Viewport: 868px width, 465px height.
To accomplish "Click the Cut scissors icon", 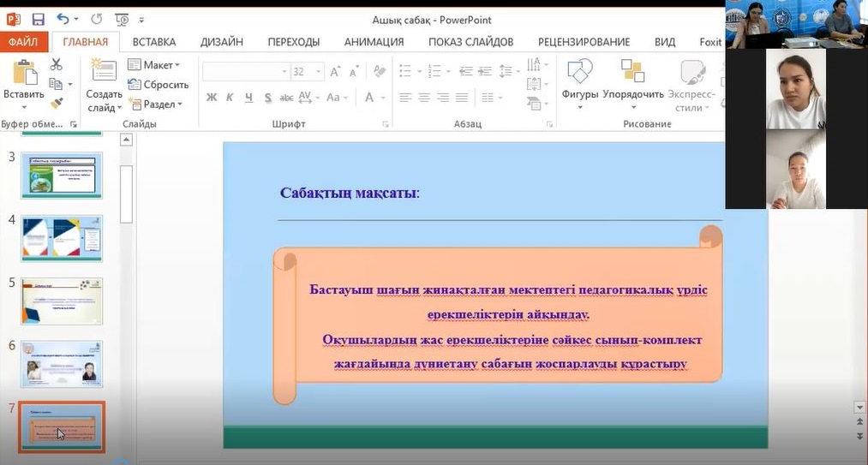I will [57, 64].
